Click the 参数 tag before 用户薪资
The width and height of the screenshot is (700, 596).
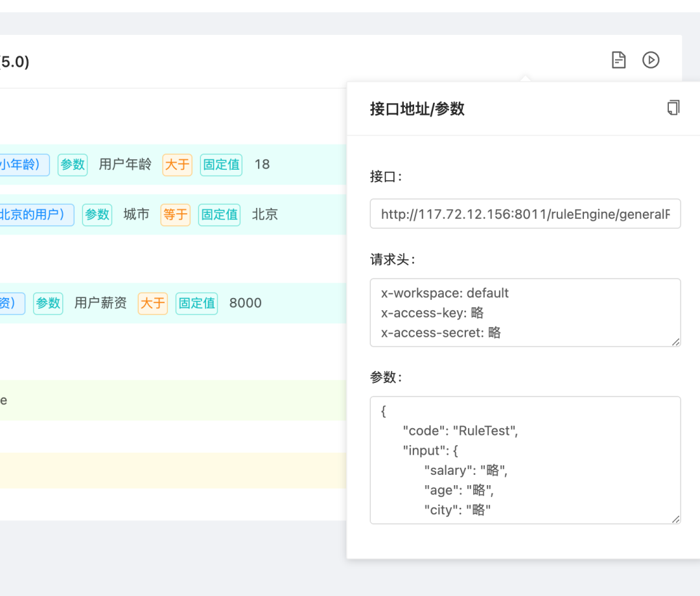tap(48, 303)
